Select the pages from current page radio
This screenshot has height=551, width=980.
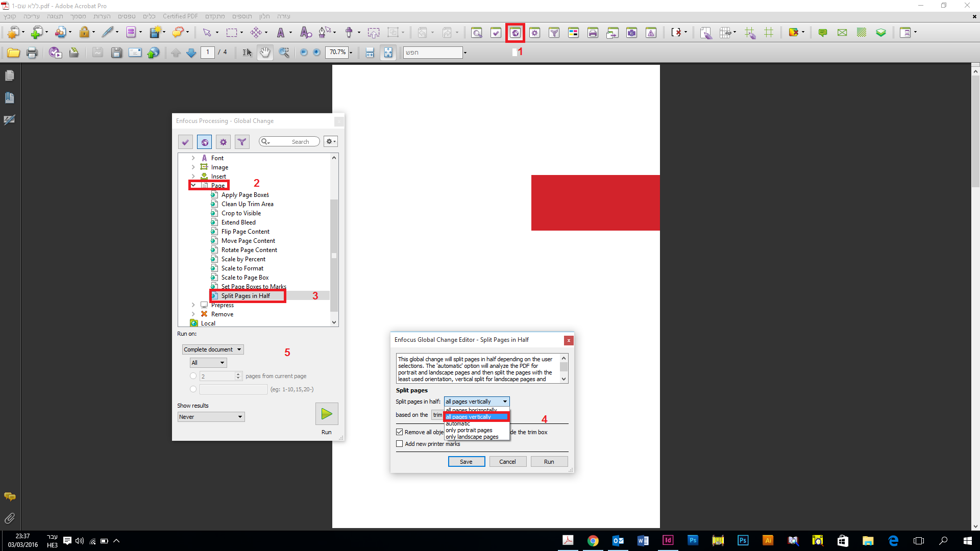pos(193,376)
